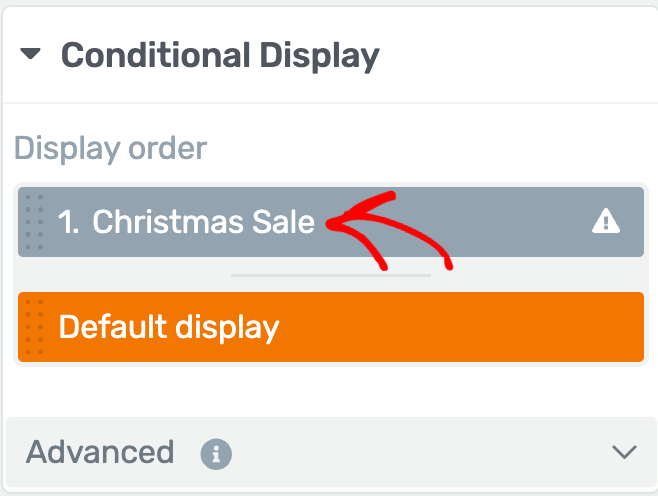Click the word display in orange item

pos(227,328)
